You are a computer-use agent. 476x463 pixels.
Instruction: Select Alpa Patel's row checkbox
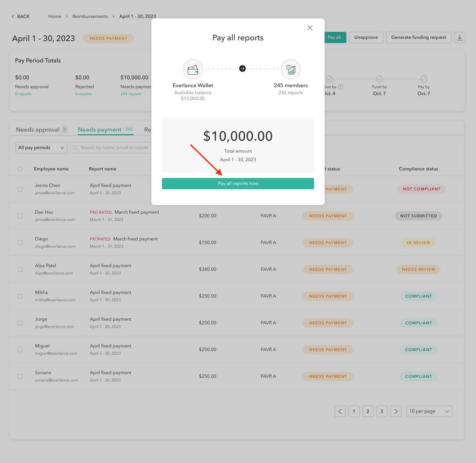tap(20, 269)
